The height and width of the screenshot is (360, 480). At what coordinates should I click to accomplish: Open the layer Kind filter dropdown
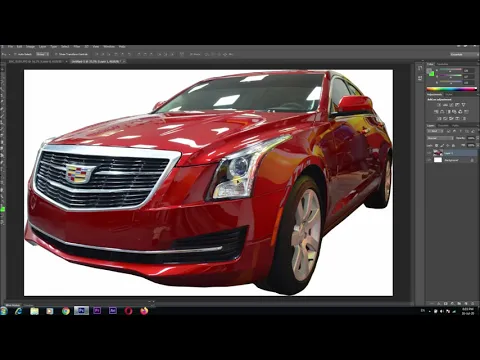point(435,131)
